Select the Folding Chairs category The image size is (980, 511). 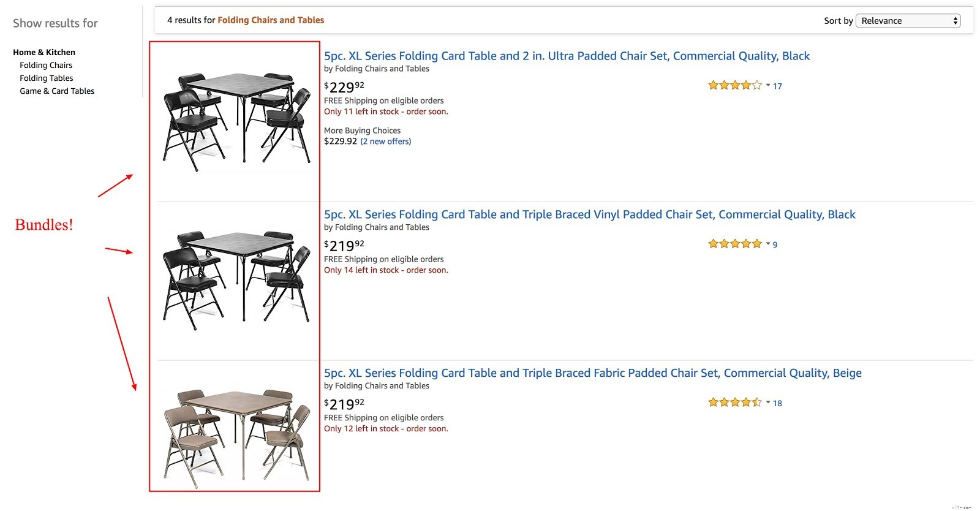coord(46,65)
